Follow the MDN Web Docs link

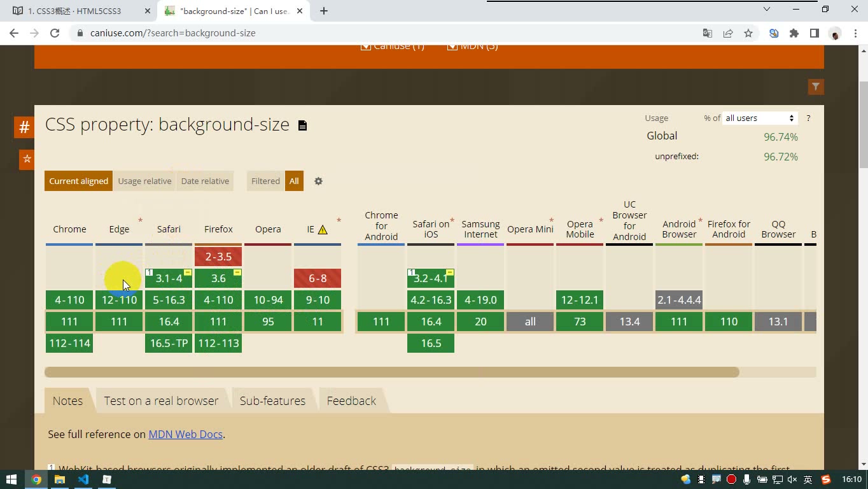185,435
